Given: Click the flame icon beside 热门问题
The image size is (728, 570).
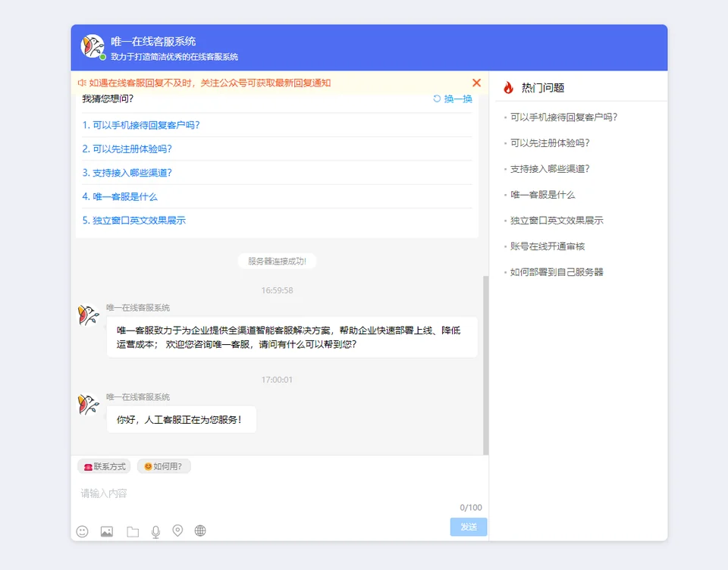Looking at the screenshot, I should tap(508, 87).
